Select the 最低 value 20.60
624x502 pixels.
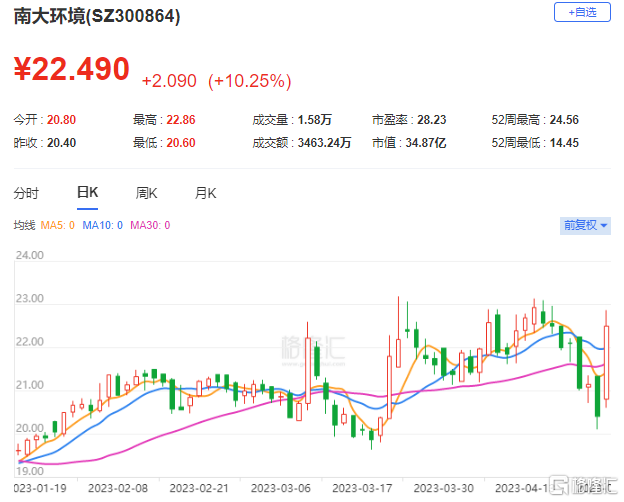181,143
